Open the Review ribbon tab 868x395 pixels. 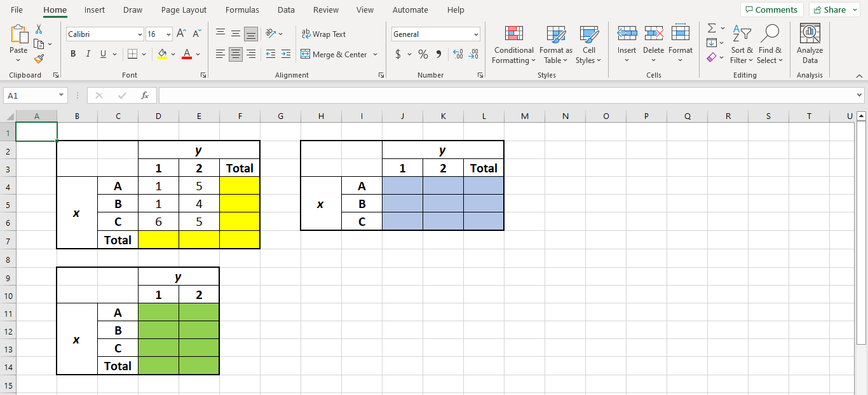(326, 10)
